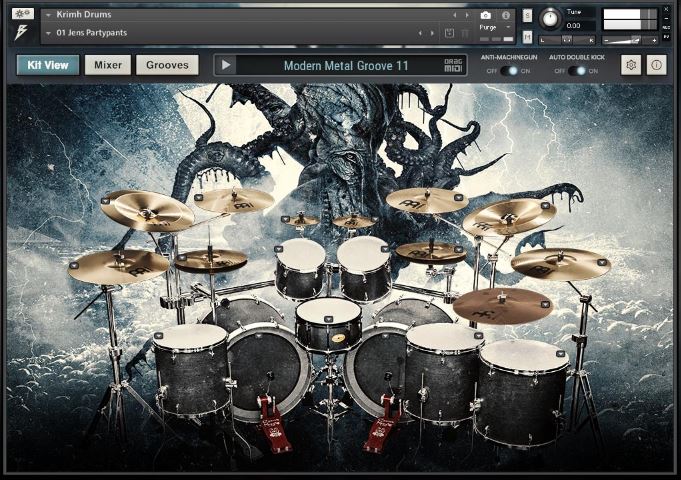The width and height of the screenshot is (681, 480).
Task: Load next instrument with right arrow
Action: pyautogui.click(x=467, y=15)
